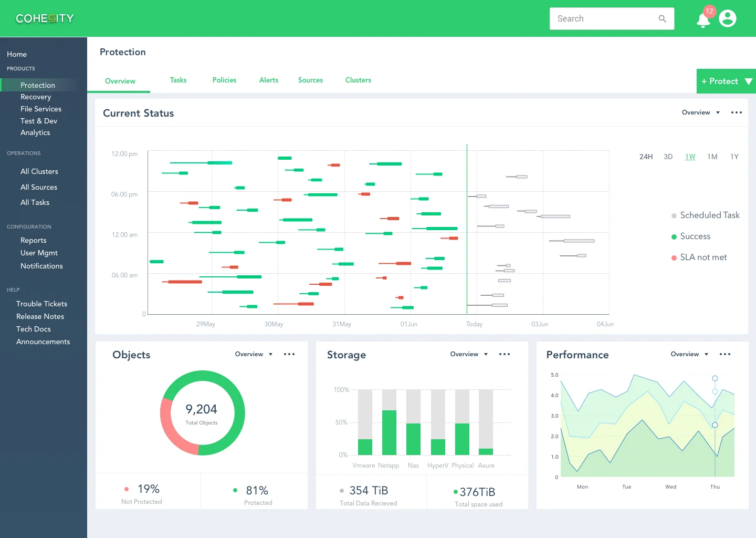Open Current Status Overview dropdown
Viewport: 756px width, 538px height.
[x=700, y=112]
